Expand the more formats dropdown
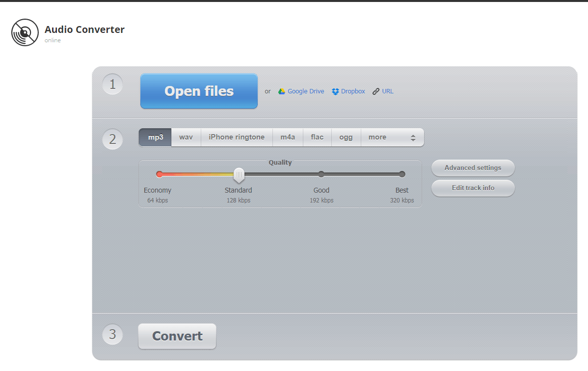Viewport: 588px width, 371px height. tap(392, 138)
